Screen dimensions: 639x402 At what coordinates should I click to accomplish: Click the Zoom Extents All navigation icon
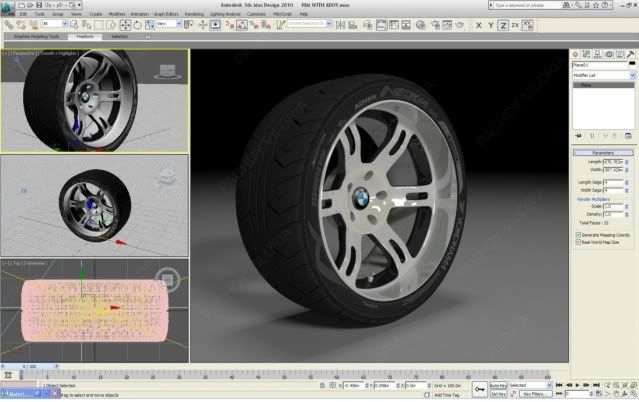pos(634,385)
